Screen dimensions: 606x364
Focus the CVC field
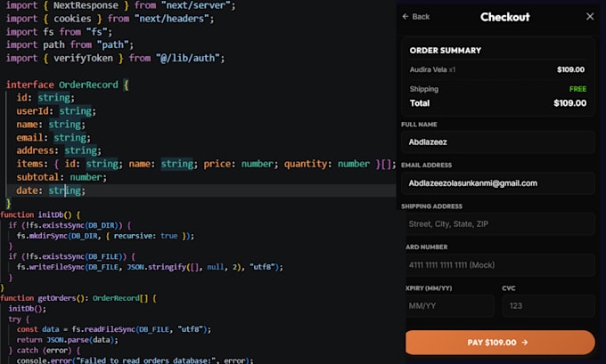coord(548,306)
